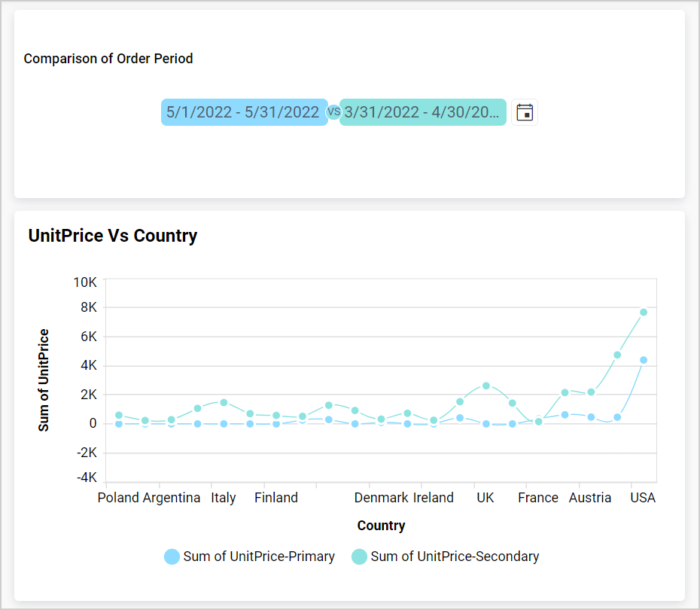The width and height of the screenshot is (700, 610).
Task: Select the Sum of UnitPrice-Secondary legend marker
Action: pyautogui.click(x=361, y=556)
